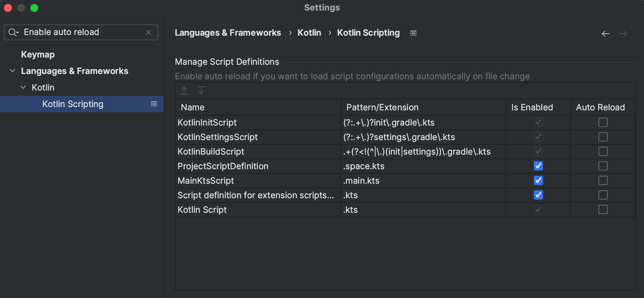Image resolution: width=644 pixels, height=298 pixels.
Task: Enable Auto Reload for KotlinSettingsScript
Action: tap(603, 137)
